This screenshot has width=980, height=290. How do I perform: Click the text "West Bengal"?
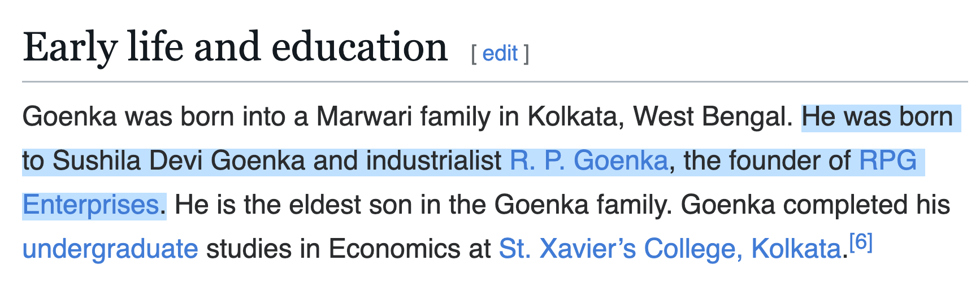pyautogui.click(x=713, y=116)
